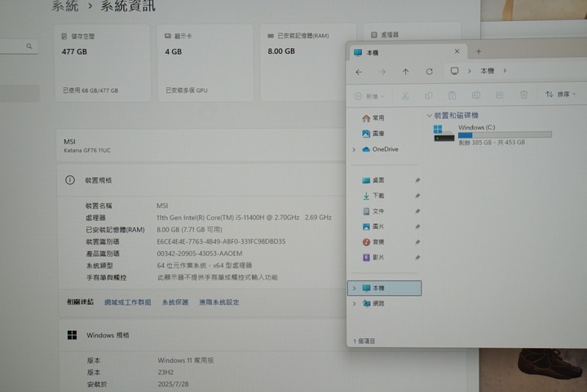Click the Windows 規格 section header

pyautogui.click(x=202, y=335)
